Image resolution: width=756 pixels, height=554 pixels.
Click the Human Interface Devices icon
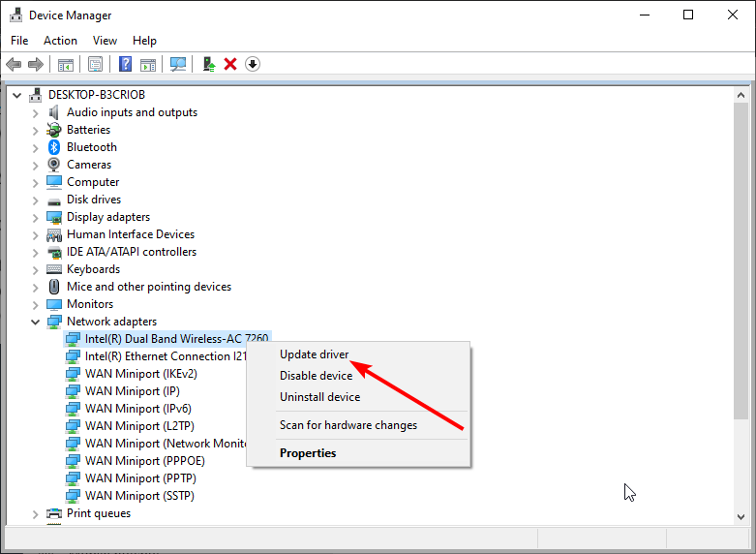(54, 234)
